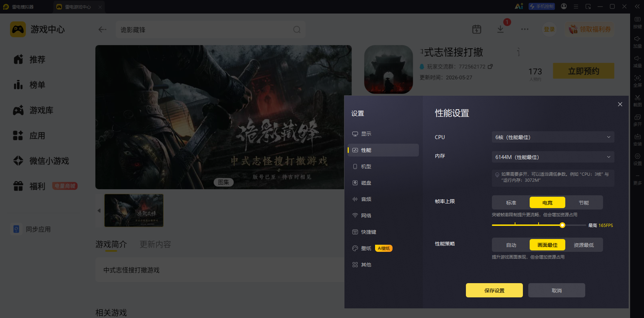Screen dimensions: 644x318
Task: Switch to the 雷电模拟器 title bar tab
Action: click(x=19, y=7)
